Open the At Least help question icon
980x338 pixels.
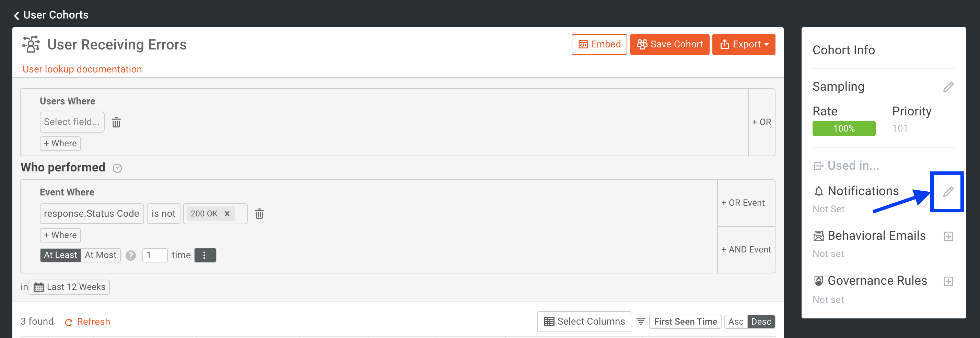pyautogui.click(x=130, y=256)
